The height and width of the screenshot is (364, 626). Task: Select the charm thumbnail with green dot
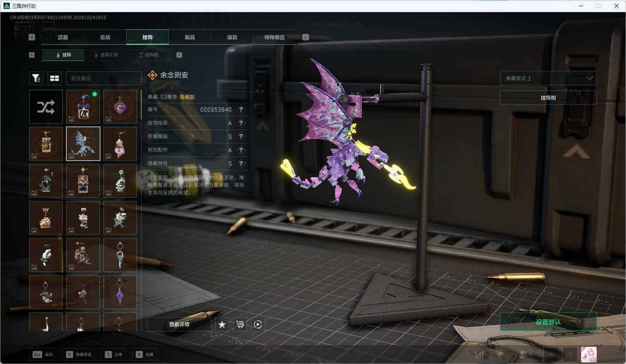point(83,107)
